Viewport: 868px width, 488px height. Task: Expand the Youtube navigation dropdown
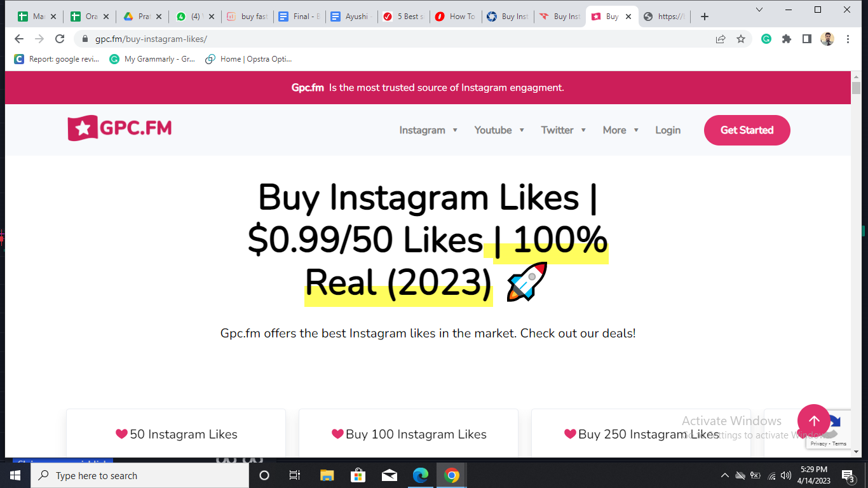pos(499,130)
